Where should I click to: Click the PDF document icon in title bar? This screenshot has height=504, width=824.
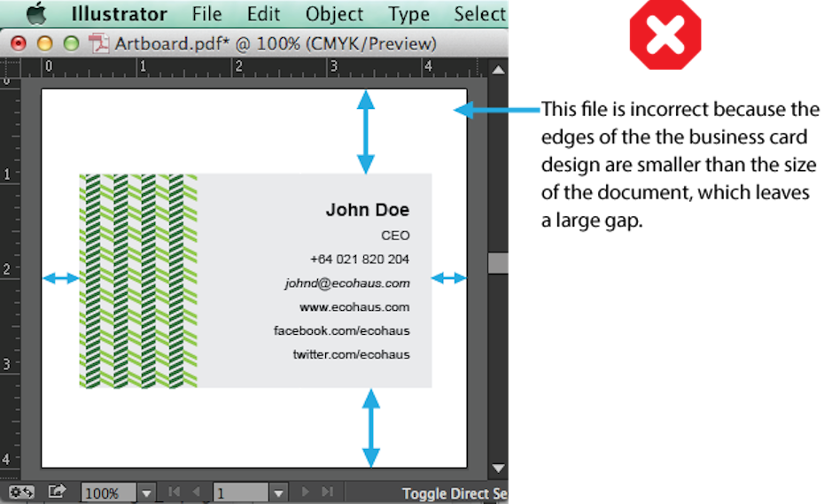click(99, 43)
